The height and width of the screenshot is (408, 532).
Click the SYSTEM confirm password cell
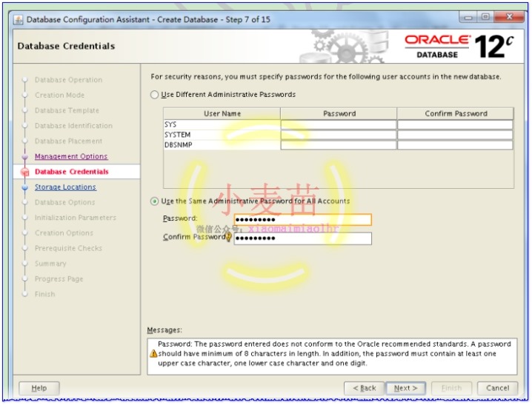[x=455, y=135]
